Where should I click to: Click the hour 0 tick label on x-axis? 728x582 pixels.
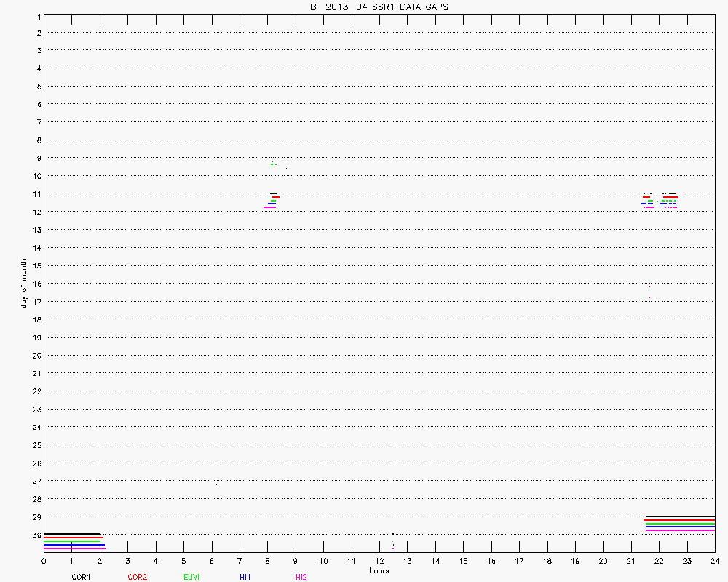tap(44, 561)
